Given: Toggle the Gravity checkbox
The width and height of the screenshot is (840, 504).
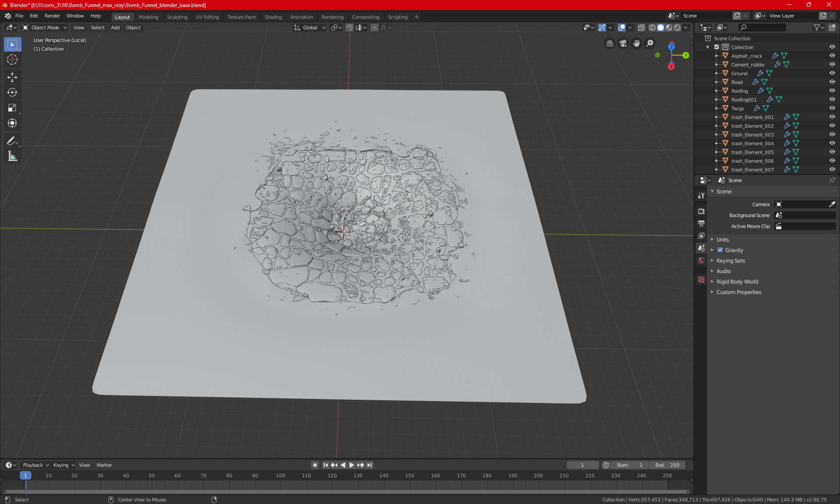Looking at the screenshot, I should pos(720,250).
